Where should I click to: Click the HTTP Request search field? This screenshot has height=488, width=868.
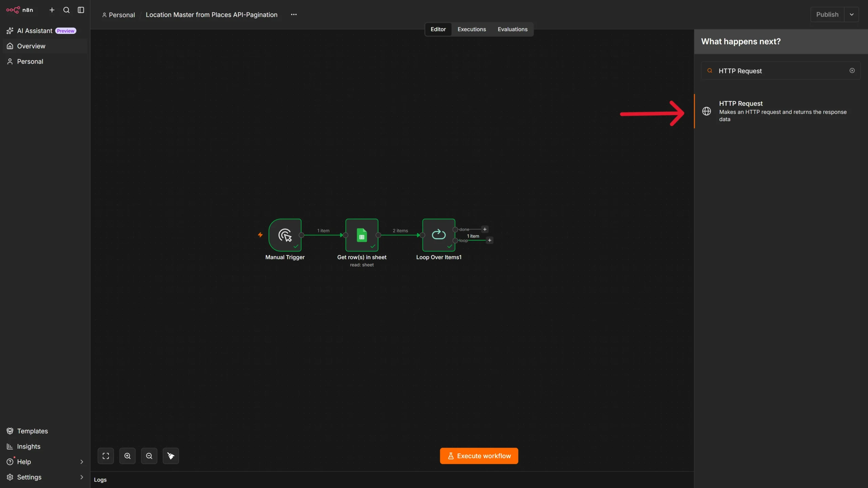(x=781, y=71)
